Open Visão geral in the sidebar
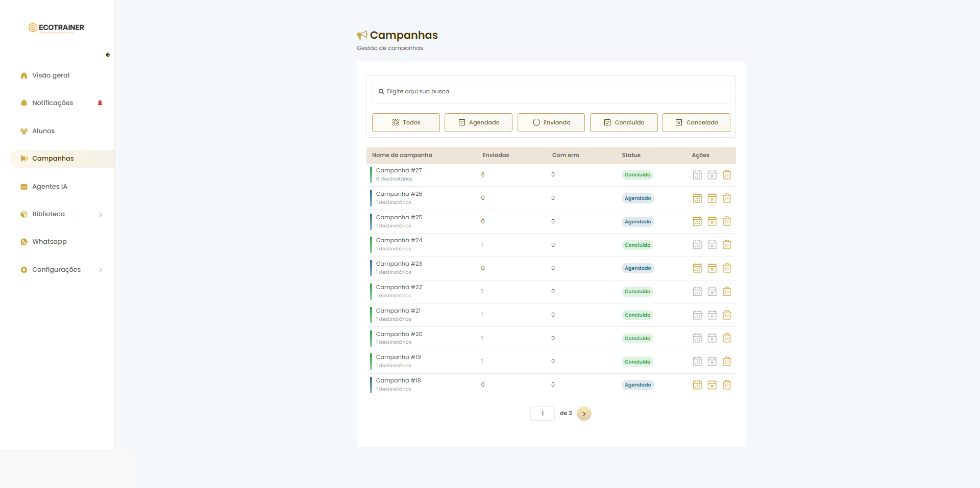The height and width of the screenshot is (488, 980). tap(51, 75)
